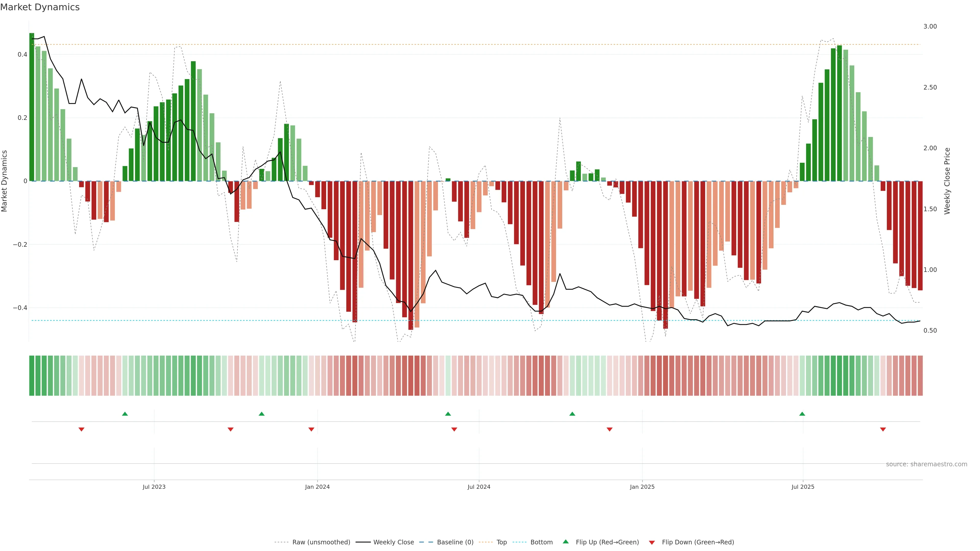Click the source: sharemaestro.com text
The image size is (980, 551).
926,464
